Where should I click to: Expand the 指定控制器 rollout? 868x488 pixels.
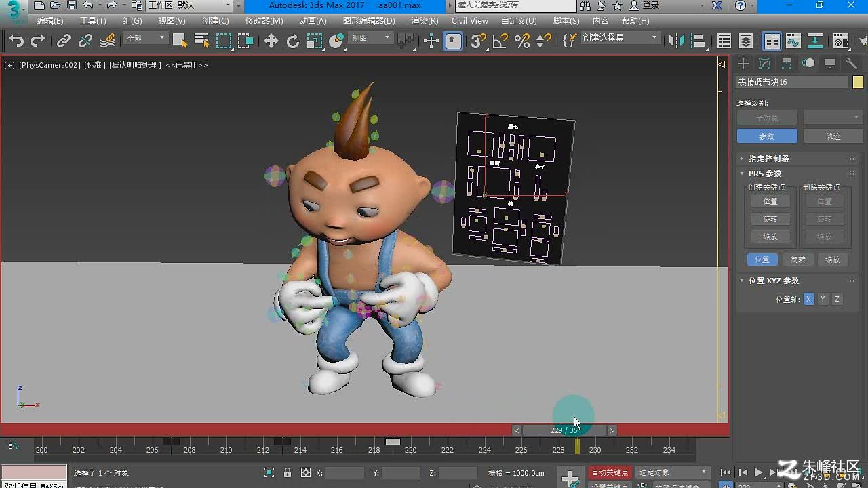[x=797, y=159]
